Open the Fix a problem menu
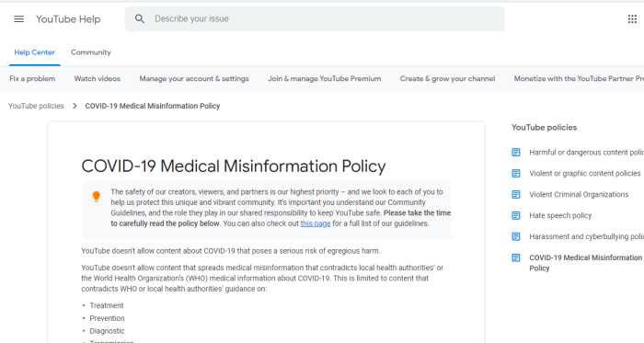The height and width of the screenshot is (343, 644). [32, 79]
